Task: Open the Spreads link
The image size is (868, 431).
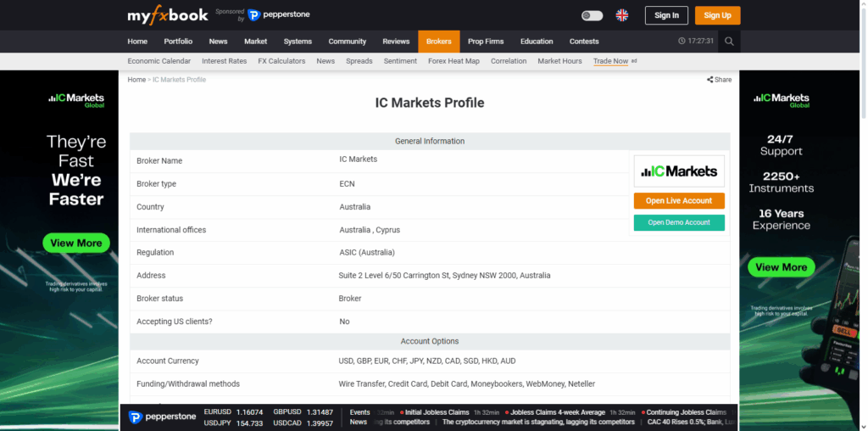Action: coord(359,61)
